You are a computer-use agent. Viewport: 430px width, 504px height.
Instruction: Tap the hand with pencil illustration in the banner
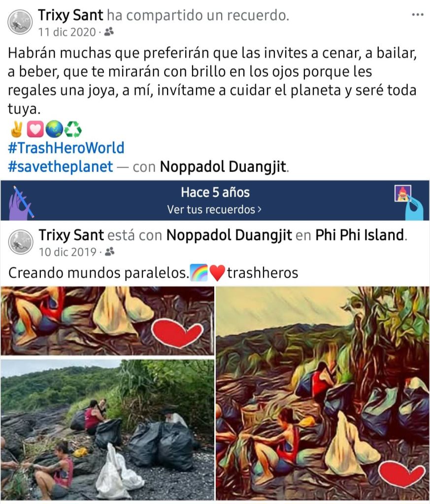pos(22,202)
